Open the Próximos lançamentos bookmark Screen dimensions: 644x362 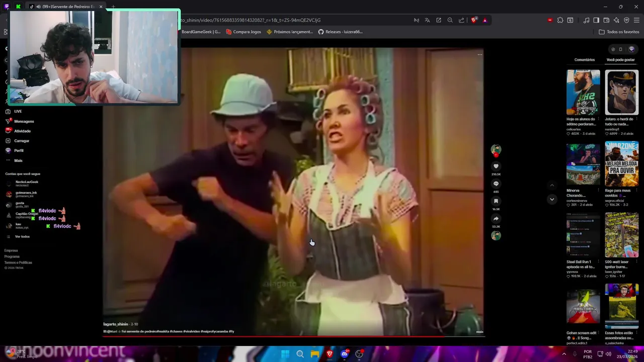point(290,32)
